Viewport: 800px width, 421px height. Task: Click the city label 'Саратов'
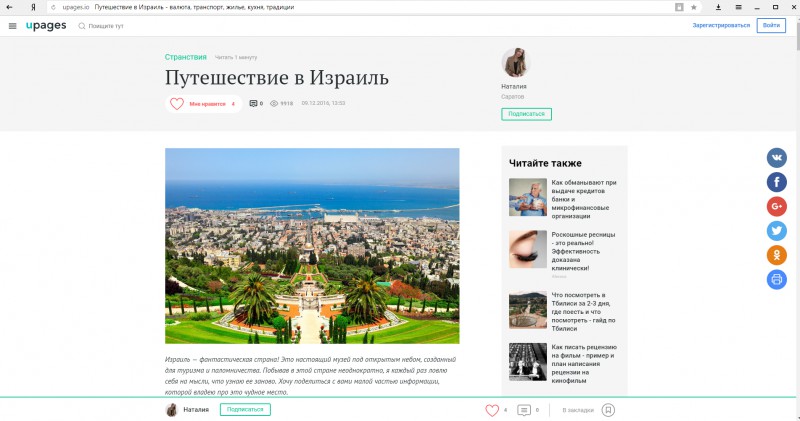coord(512,96)
